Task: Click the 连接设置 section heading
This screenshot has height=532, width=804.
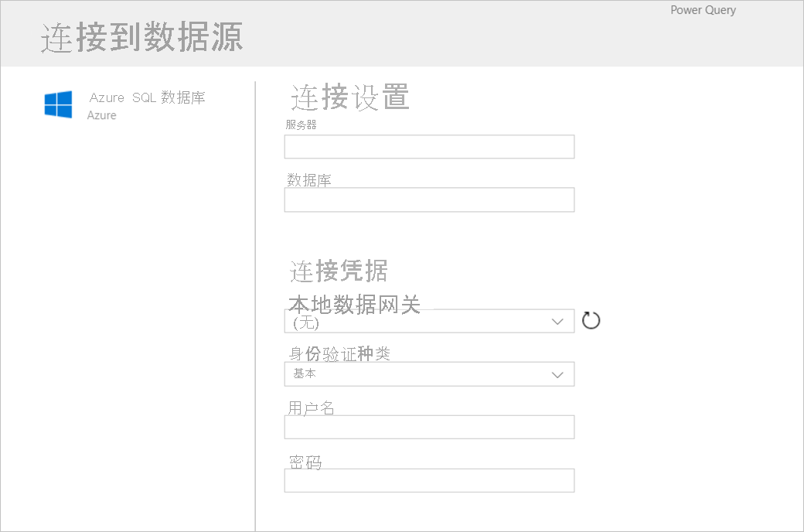Action: click(349, 98)
